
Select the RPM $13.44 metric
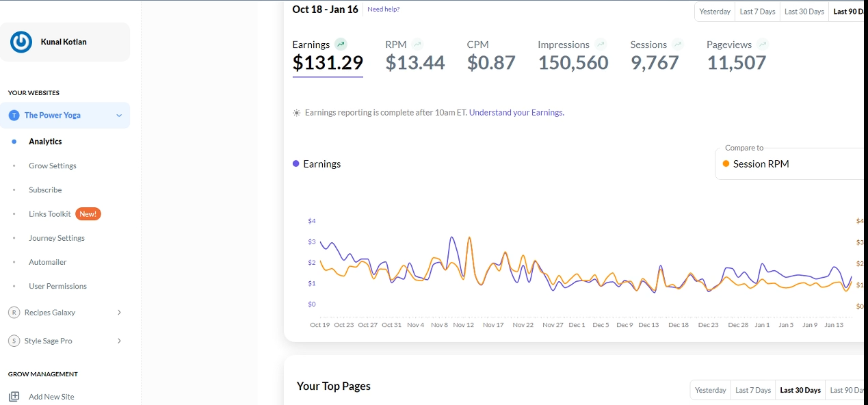(415, 56)
